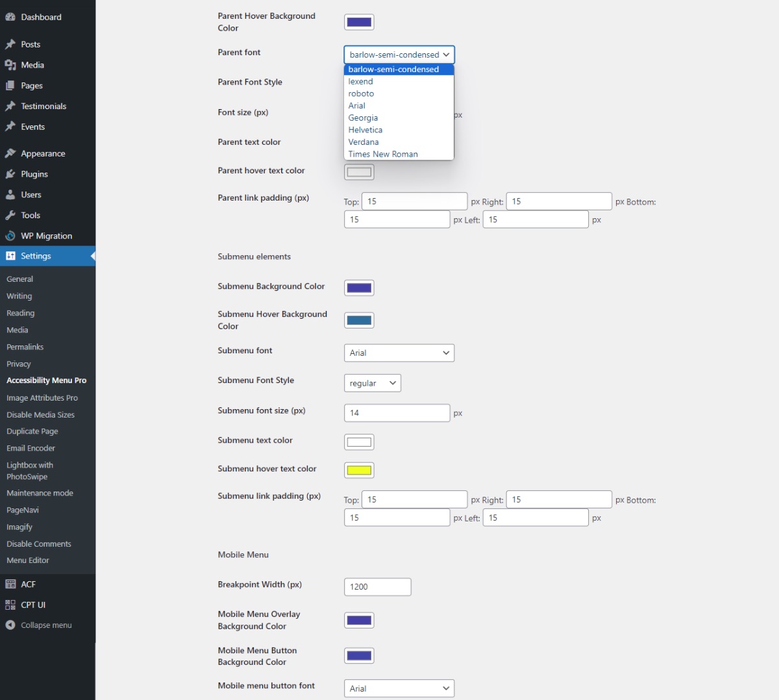Choose Georgia from the font list
The width and height of the screenshot is (779, 700).
coord(399,118)
